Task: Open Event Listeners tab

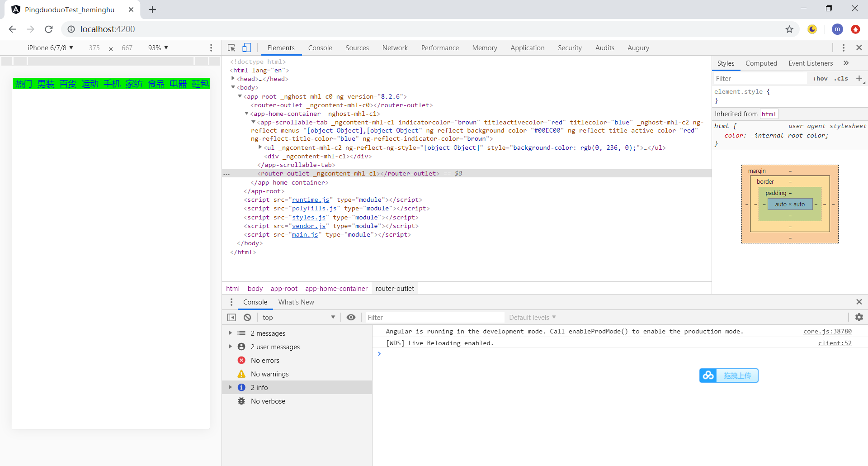Action: pyautogui.click(x=811, y=63)
